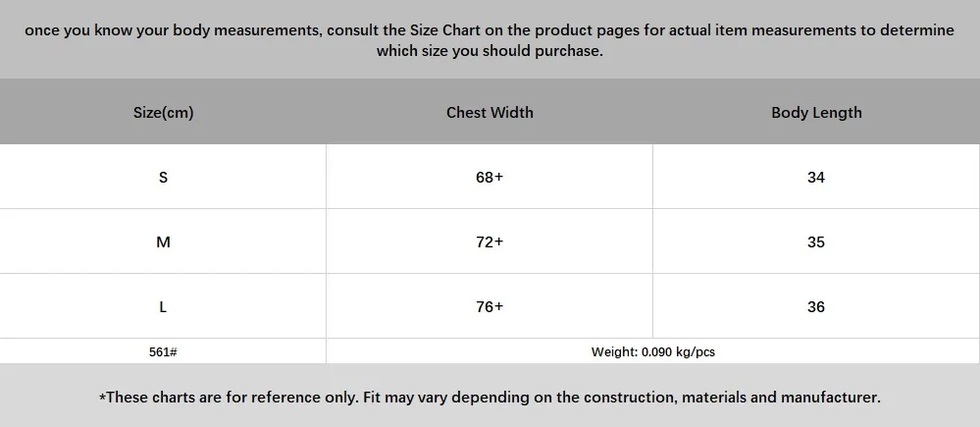Click the 561# item code cell

163,351
